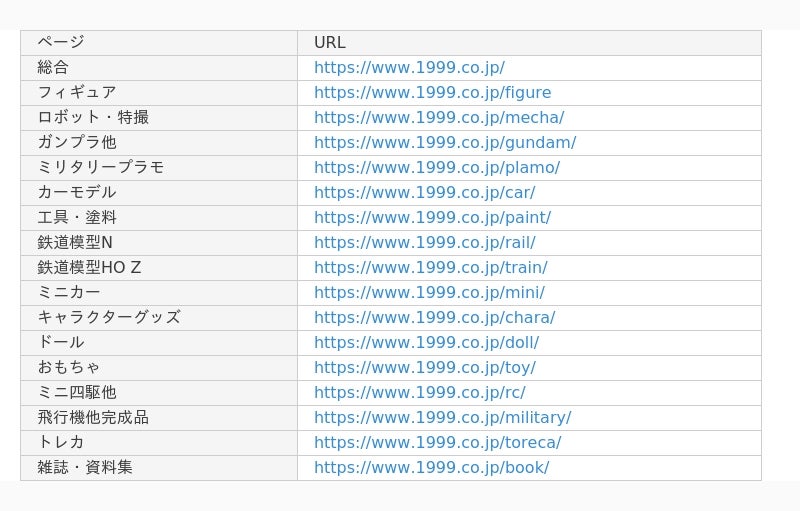Visit the gundam/ URL link
Viewport: 800px width, 511px height.
[x=445, y=143]
